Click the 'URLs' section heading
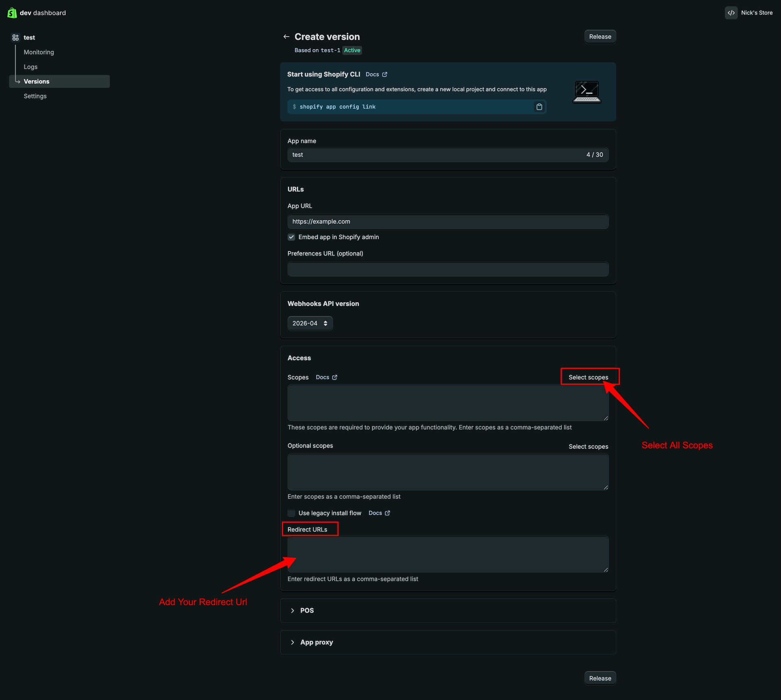The width and height of the screenshot is (781, 700). point(296,190)
